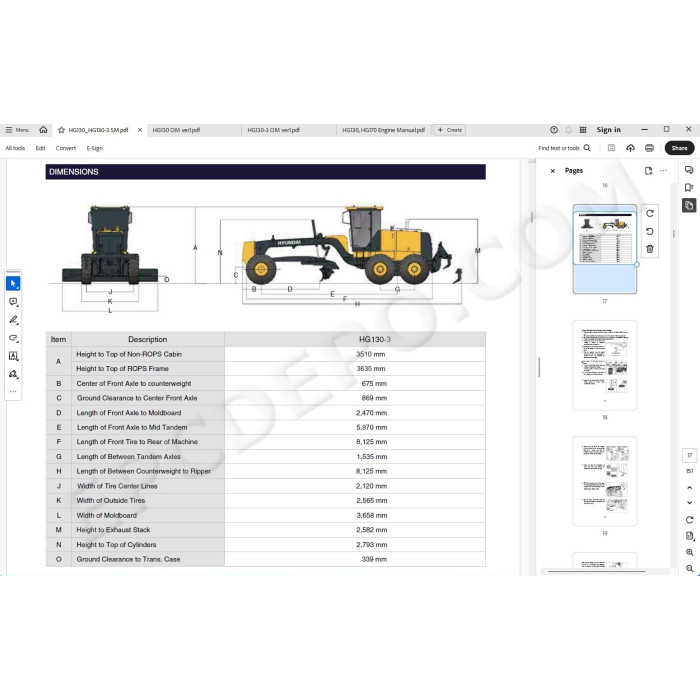Choose the freehand Draw tool

click(13, 338)
